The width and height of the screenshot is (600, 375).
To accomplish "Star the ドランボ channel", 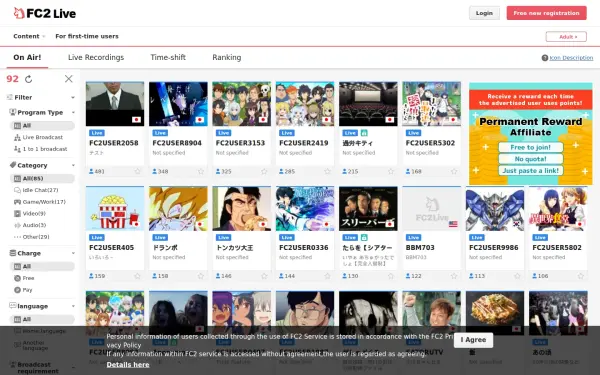I will point(201,276).
